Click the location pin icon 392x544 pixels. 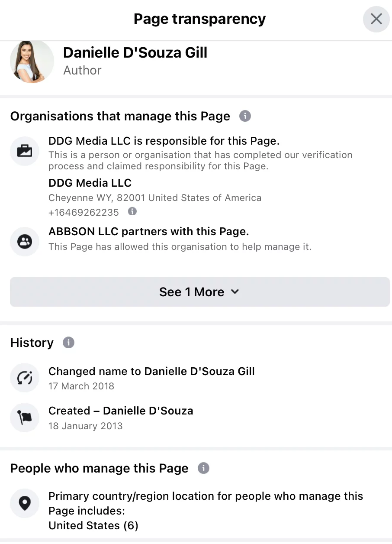[x=25, y=503]
